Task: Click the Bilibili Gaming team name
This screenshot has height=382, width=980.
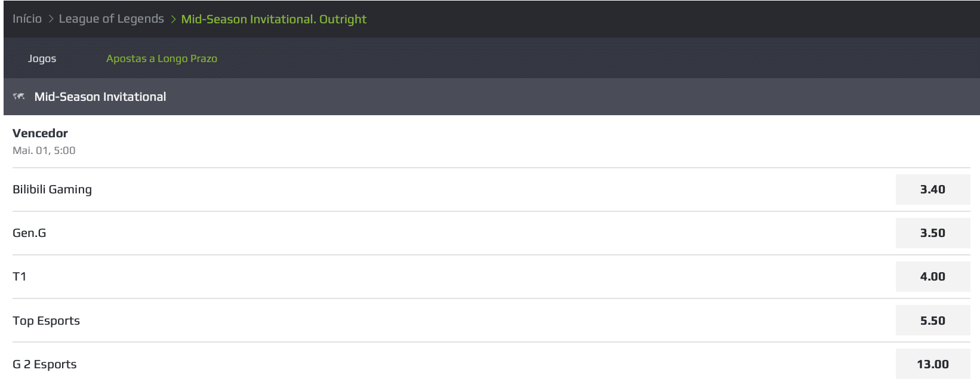Action: point(53,189)
